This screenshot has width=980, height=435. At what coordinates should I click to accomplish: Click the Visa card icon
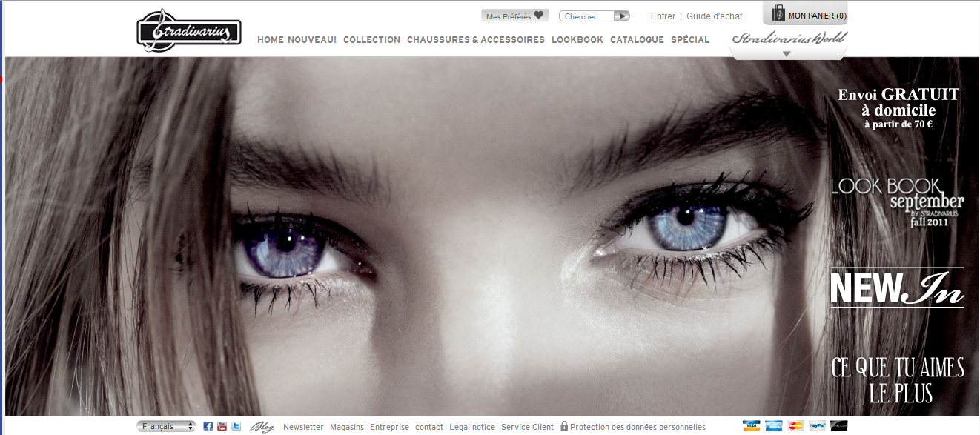[x=752, y=426]
